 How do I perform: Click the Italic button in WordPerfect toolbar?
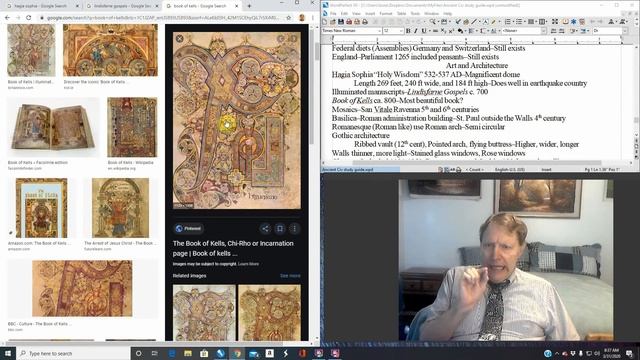pyautogui.click(x=416, y=31)
